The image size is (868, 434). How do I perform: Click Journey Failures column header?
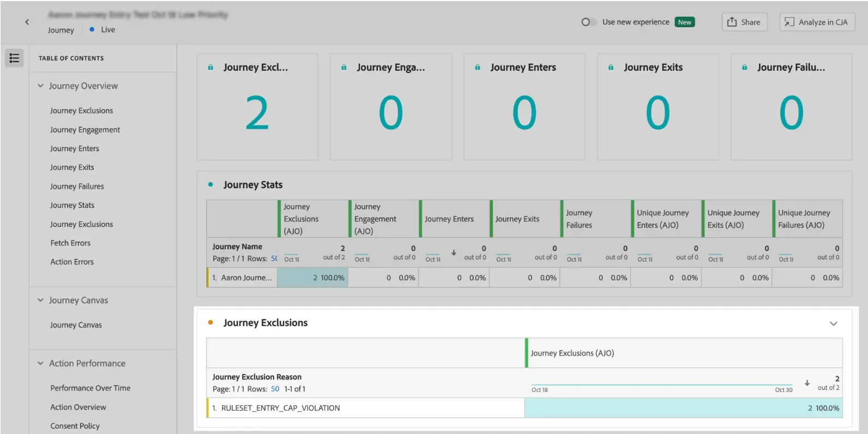coord(595,219)
